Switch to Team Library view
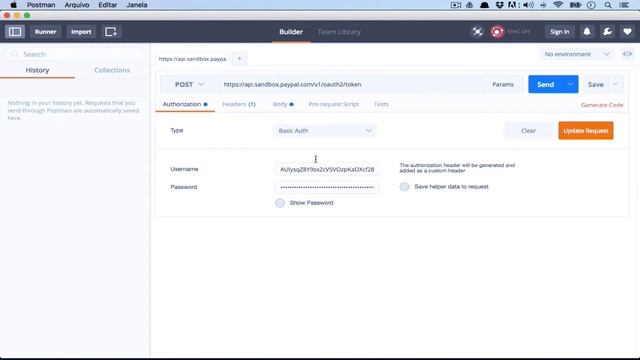This screenshot has width=640, height=360. tap(339, 31)
